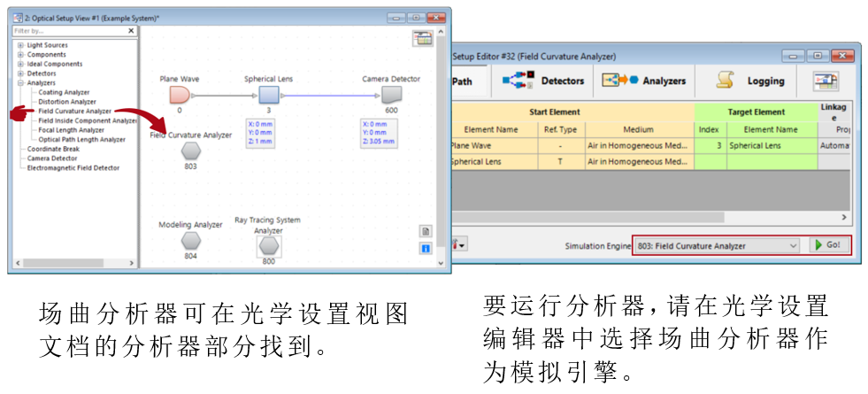Expand the Components tree node

pyautogui.click(x=20, y=55)
